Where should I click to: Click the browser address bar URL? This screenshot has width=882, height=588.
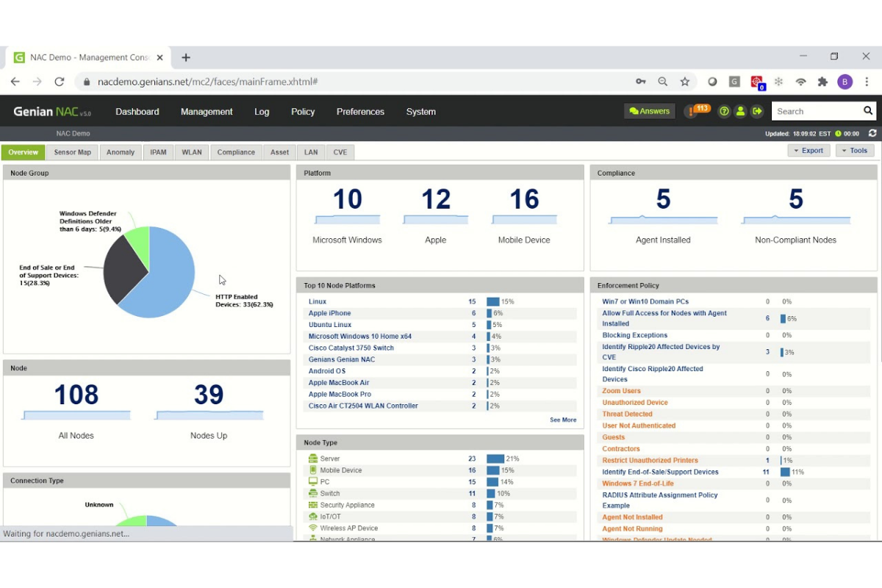click(207, 82)
